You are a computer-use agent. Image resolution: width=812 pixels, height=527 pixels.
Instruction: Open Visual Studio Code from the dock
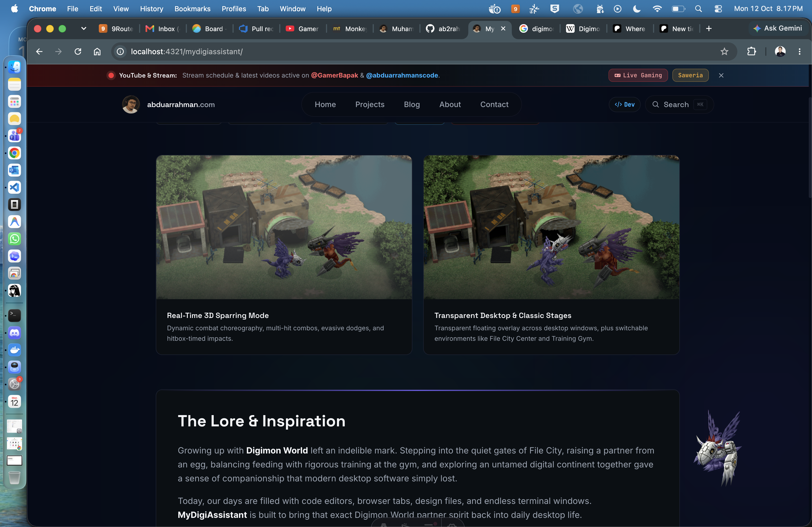pos(14,187)
